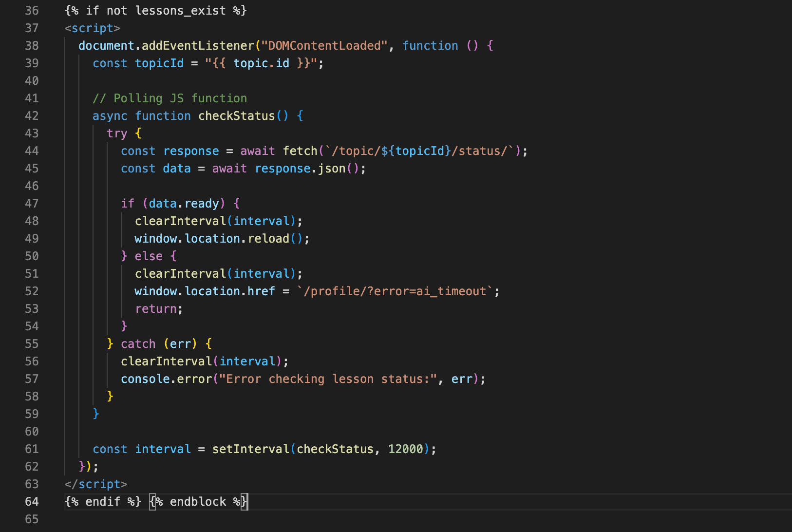Click the /profile/?error=ai_timeout template string
This screenshot has width=792, height=532.
tap(398, 291)
